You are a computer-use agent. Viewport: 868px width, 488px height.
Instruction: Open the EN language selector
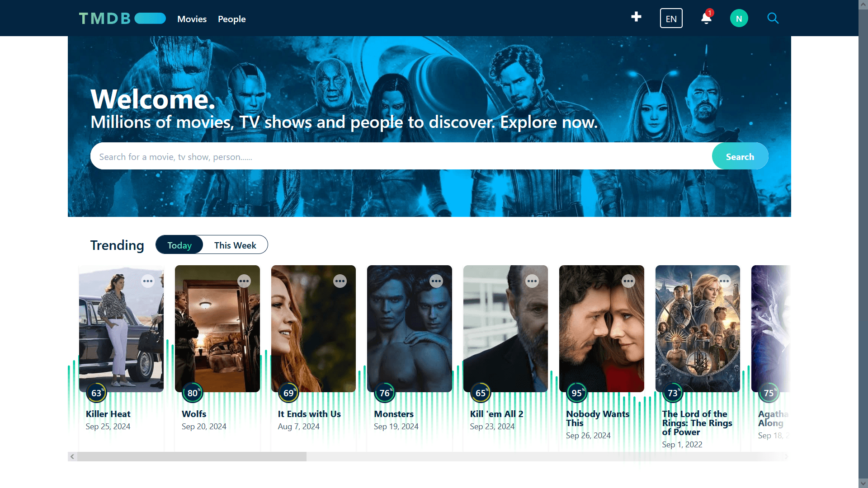pyautogui.click(x=671, y=19)
